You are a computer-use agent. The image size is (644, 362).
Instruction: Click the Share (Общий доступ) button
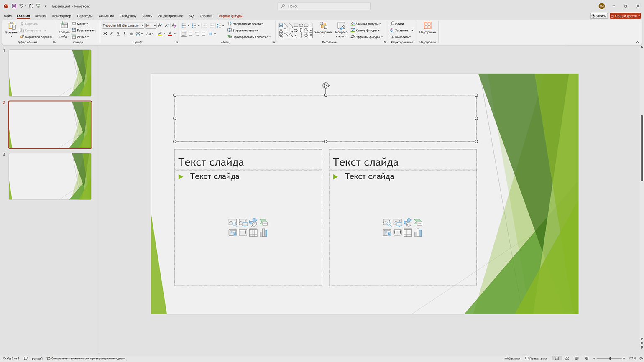tap(625, 16)
